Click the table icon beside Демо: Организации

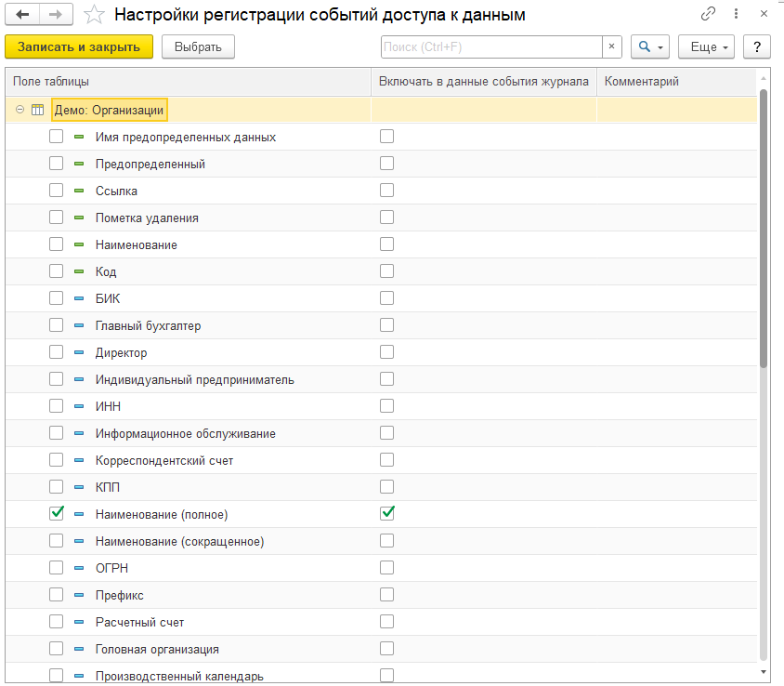click(x=38, y=110)
